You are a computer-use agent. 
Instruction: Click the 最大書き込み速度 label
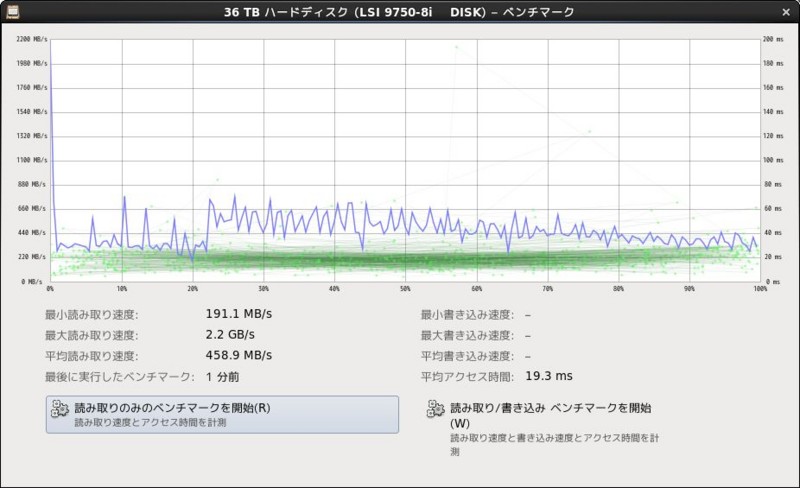pos(467,335)
